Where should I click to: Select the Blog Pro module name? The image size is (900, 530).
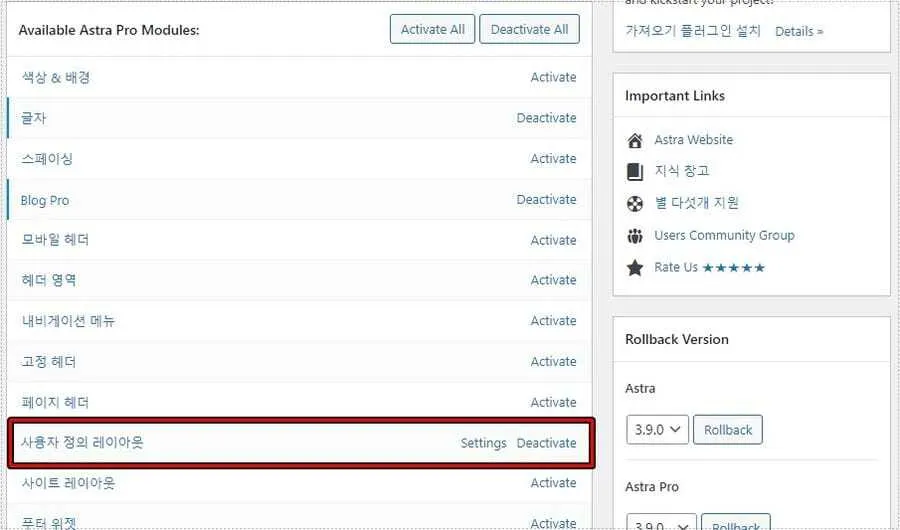point(45,200)
